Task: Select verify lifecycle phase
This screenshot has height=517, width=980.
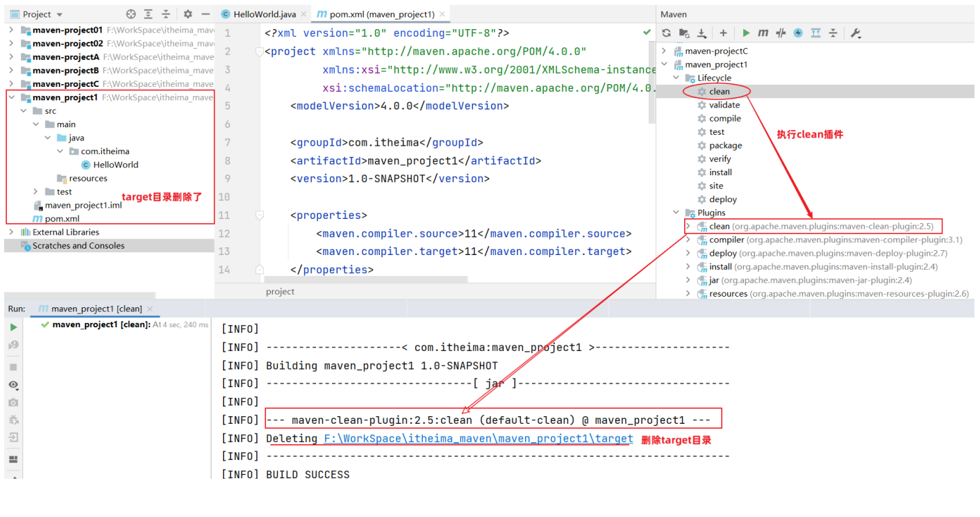Action: point(715,159)
